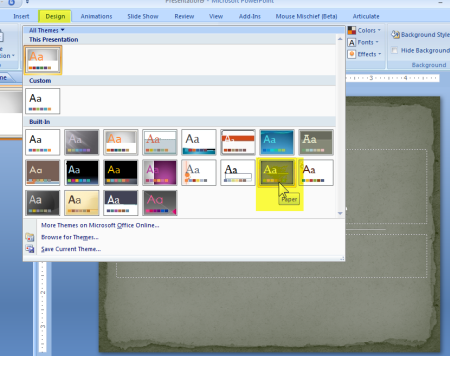
Task: Go to the Review tab
Action: coord(184,16)
